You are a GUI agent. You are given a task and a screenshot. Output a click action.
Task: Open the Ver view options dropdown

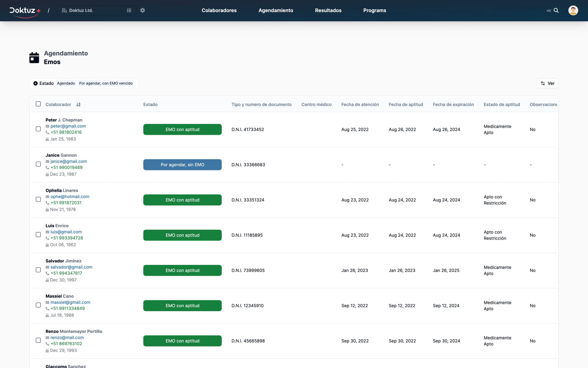coord(547,83)
